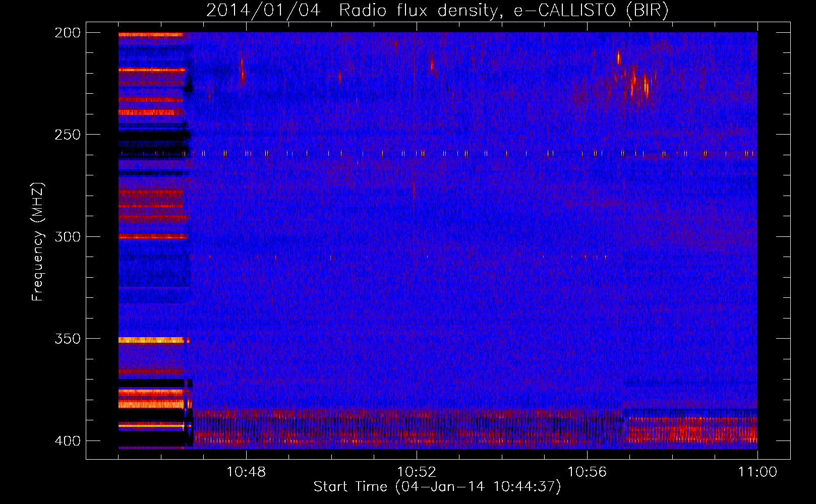The image size is (816, 504).
Task: Click the '10:48' time tick label
Action: pos(246,472)
